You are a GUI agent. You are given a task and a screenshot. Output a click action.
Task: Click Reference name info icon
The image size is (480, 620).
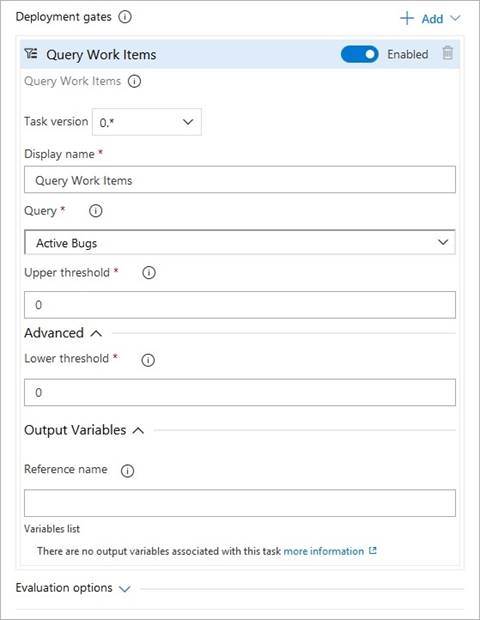pyautogui.click(x=127, y=471)
